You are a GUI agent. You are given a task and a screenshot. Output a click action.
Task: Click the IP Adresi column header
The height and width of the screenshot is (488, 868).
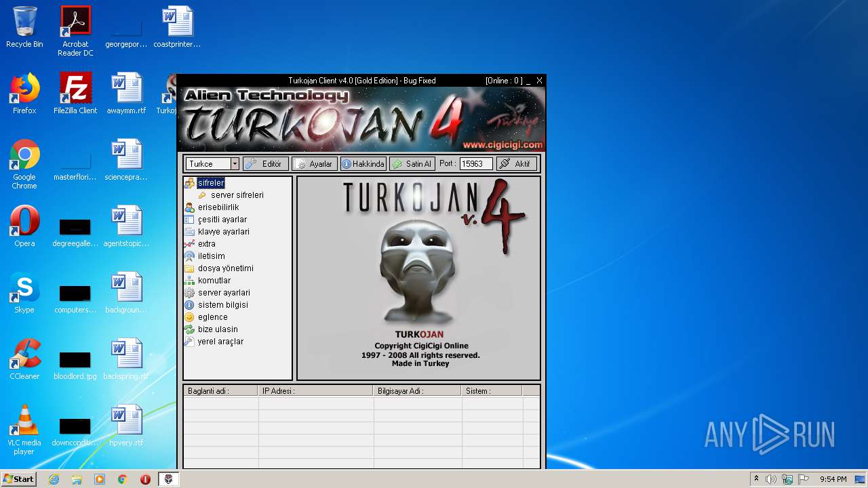315,391
